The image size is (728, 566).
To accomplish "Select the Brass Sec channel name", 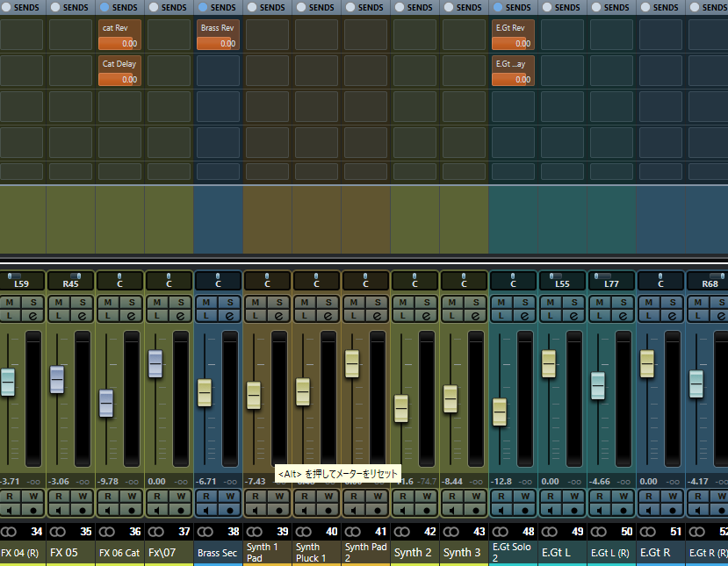I will 218,553.
